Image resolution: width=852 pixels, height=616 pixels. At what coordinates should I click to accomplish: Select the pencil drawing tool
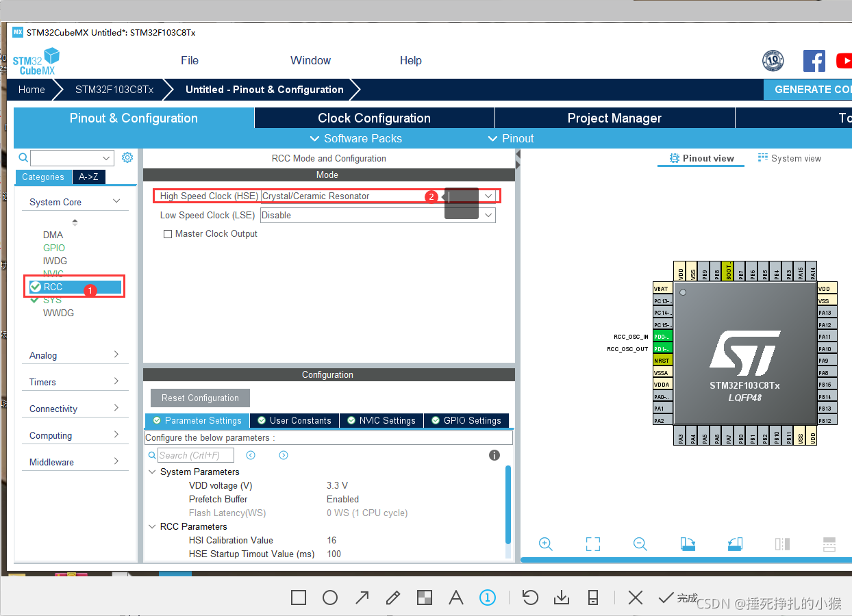click(393, 598)
